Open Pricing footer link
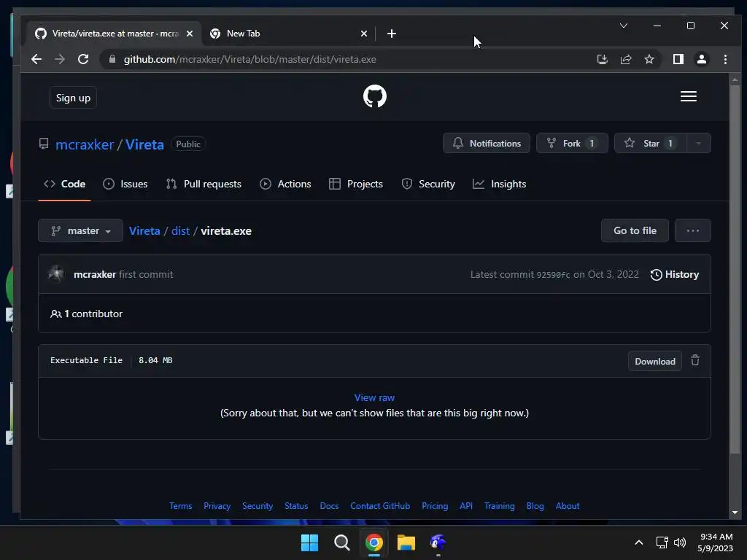This screenshot has width=747, height=560. click(435, 506)
